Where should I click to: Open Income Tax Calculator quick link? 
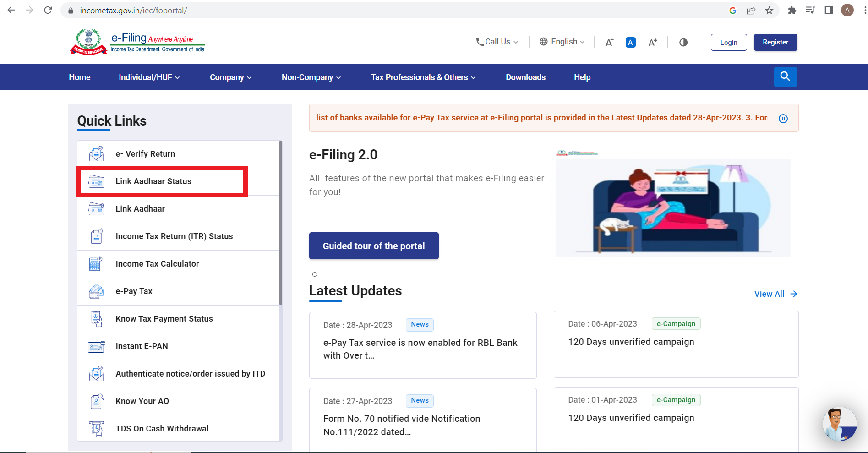tap(178, 264)
